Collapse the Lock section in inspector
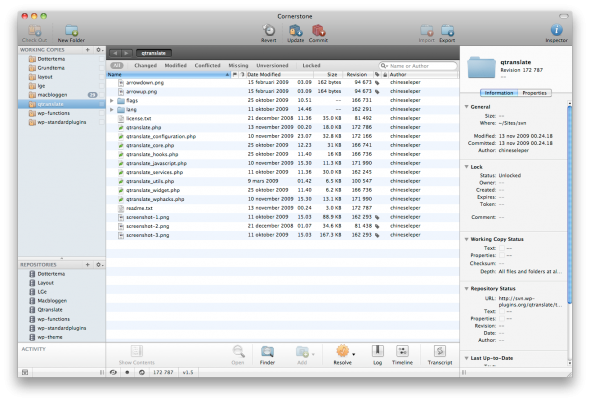The height and width of the screenshot is (402, 590). (x=467, y=167)
